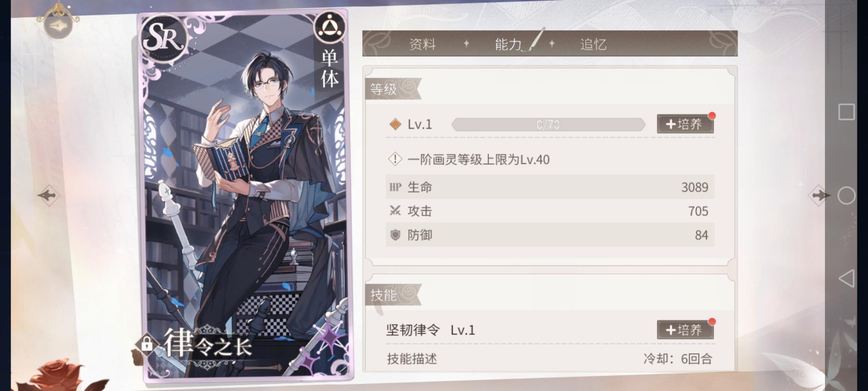This screenshot has width=868, height=391.
Task: Go to previous card with left arrow
Action: pos(48,195)
